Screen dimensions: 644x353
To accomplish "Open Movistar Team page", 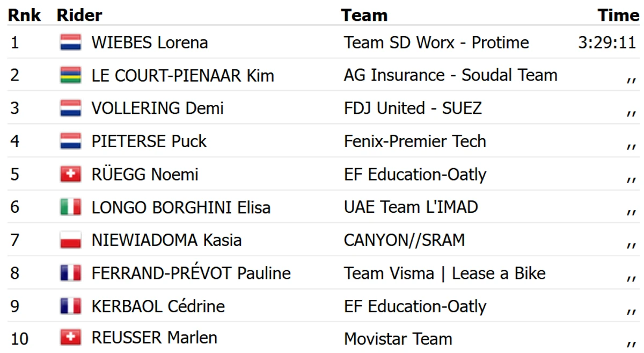I will (x=398, y=339).
